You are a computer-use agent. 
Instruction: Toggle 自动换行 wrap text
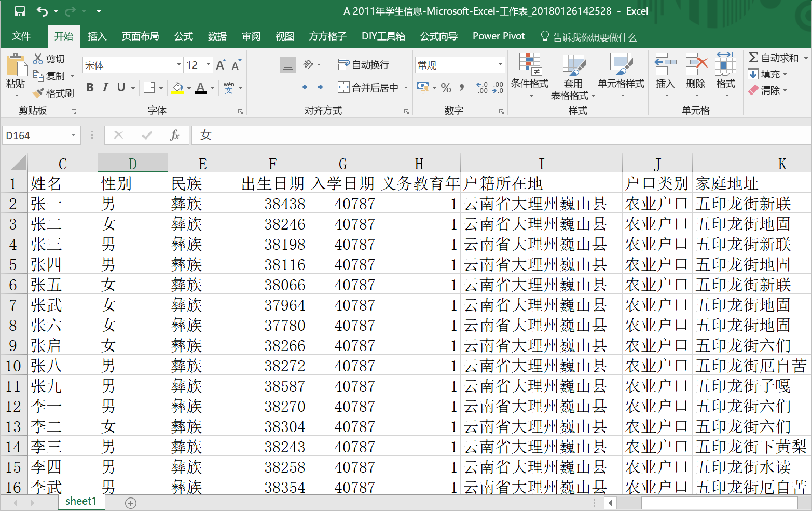363,64
